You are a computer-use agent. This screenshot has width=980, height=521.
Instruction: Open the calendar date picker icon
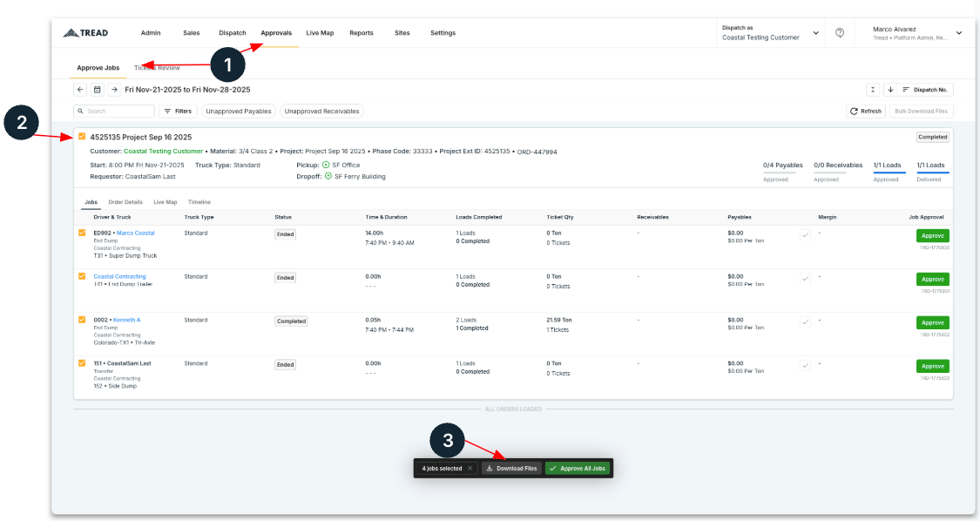pos(97,90)
